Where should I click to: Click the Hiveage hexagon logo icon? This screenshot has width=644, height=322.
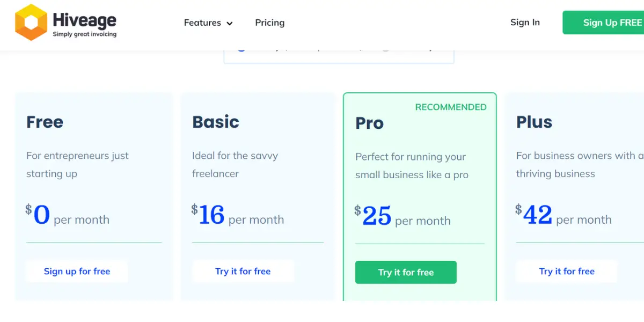pyautogui.click(x=31, y=23)
